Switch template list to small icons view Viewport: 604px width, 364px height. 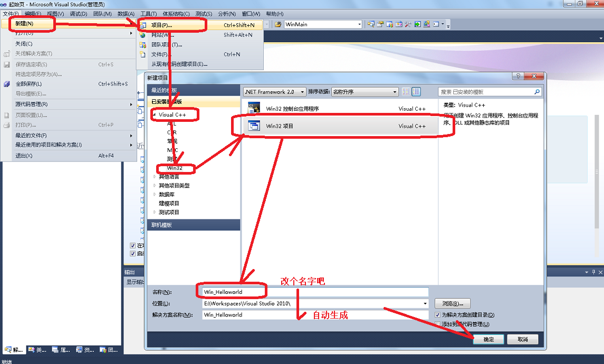pyautogui.click(x=406, y=92)
